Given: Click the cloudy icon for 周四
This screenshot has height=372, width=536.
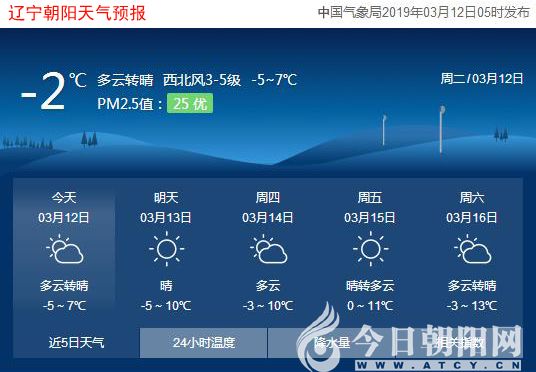Looking at the screenshot, I should click(x=269, y=249).
